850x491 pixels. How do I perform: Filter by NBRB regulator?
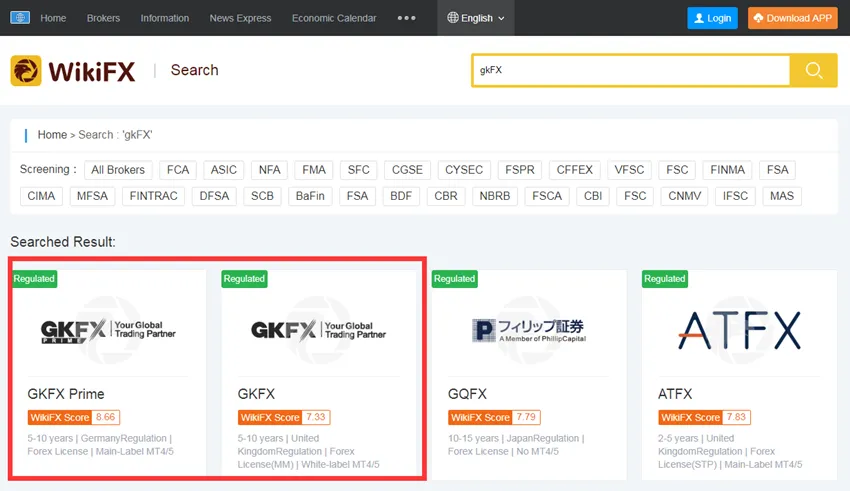(x=495, y=196)
